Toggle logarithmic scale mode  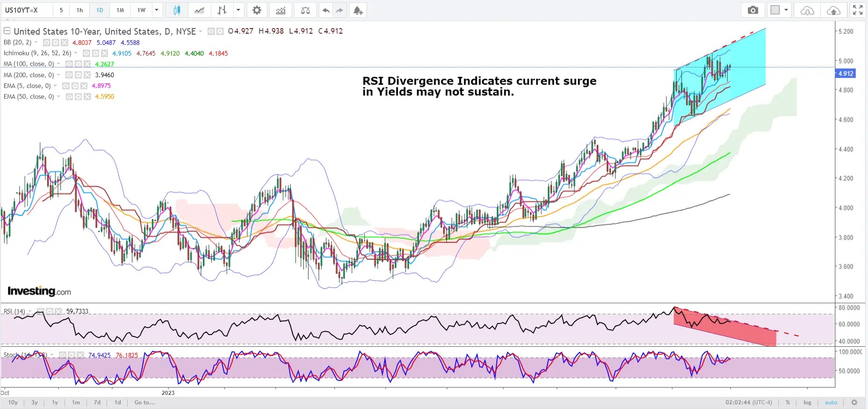[807, 402]
